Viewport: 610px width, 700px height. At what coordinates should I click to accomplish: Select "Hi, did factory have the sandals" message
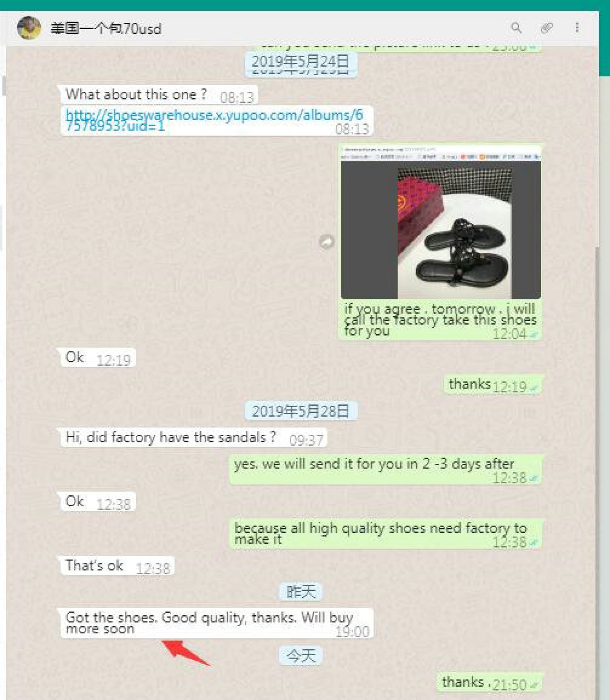pyautogui.click(x=193, y=438)
